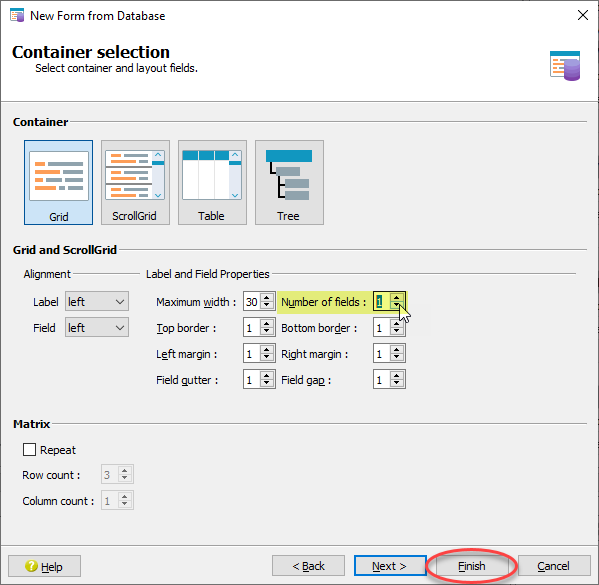The image size is (599, 585).
Task: Open Help for this wizard
Action: 44,566
